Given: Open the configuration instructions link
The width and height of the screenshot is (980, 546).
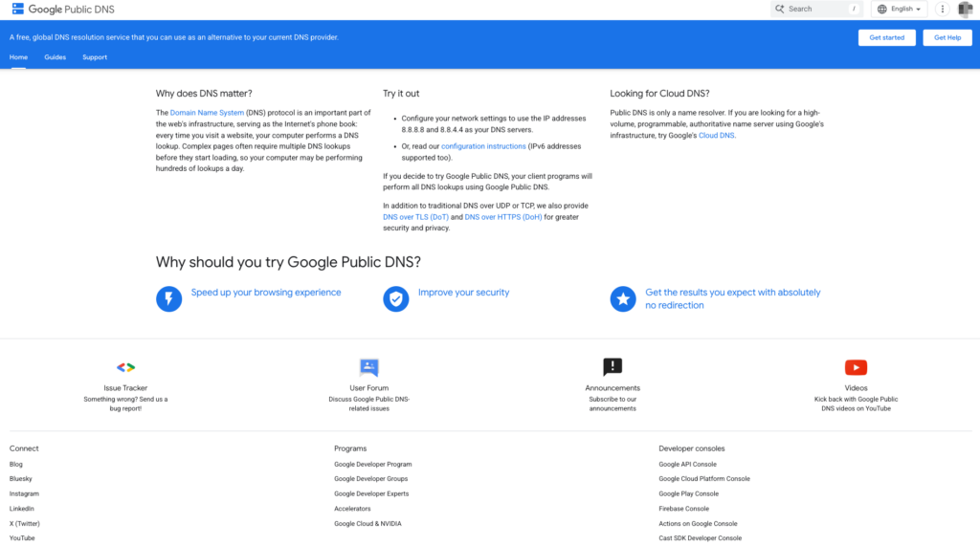Looking at the screenshot, I should coord(483,146).
